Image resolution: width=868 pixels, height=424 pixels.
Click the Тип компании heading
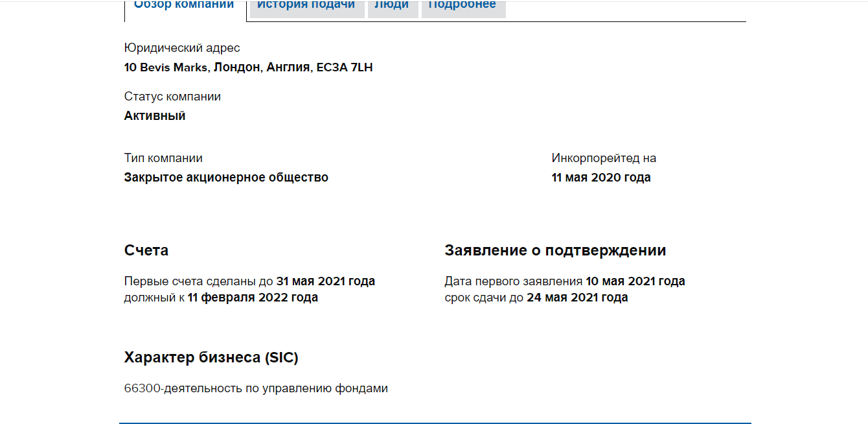click(x=163, y=158)
